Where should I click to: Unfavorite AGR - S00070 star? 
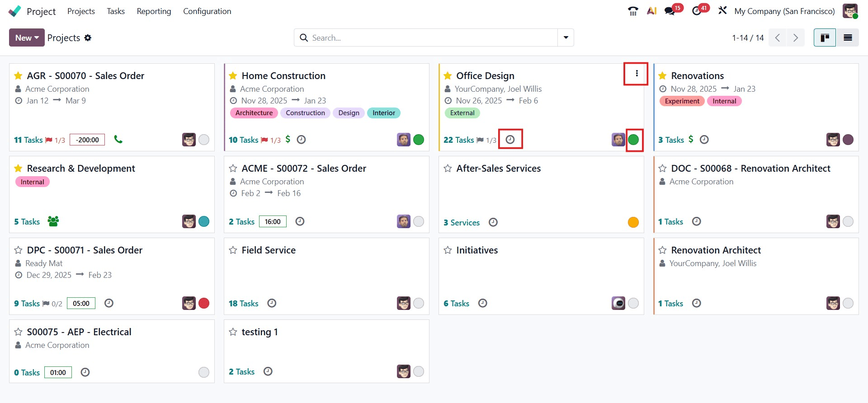click(x=18, y=75)
